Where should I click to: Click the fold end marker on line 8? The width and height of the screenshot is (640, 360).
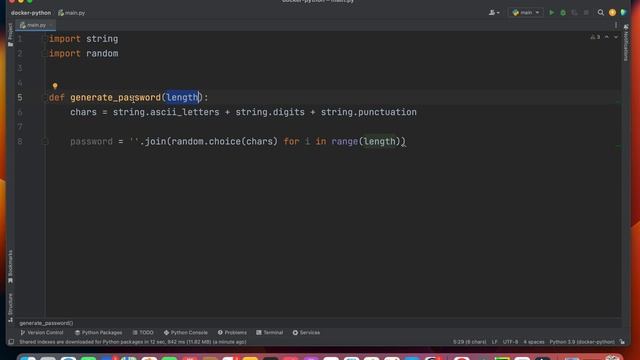[45, 142]
